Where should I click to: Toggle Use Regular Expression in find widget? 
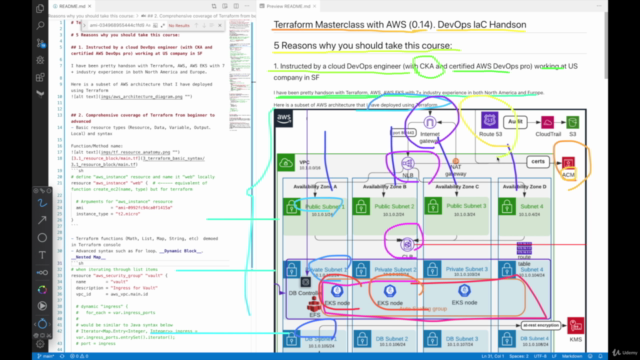point(162,25)
